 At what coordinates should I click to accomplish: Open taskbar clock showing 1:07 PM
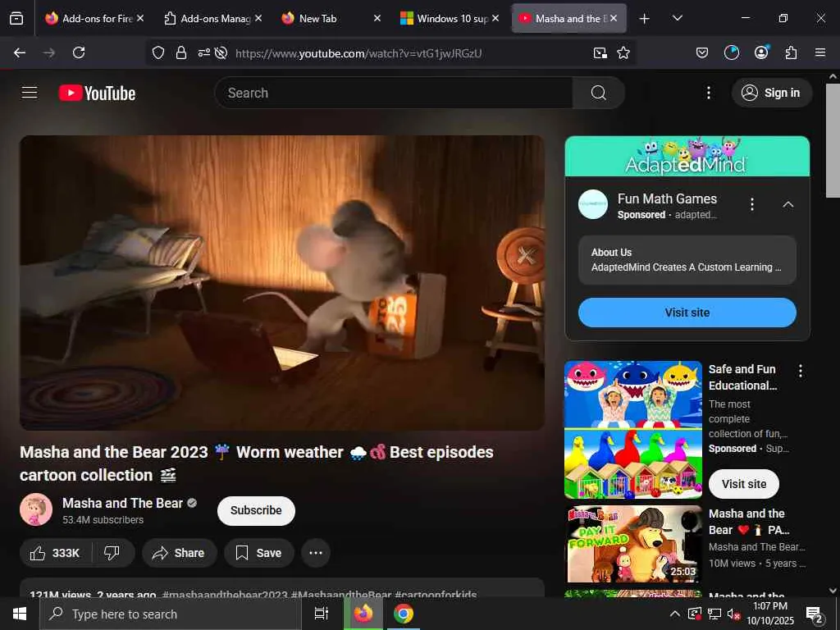coord(770,614)
